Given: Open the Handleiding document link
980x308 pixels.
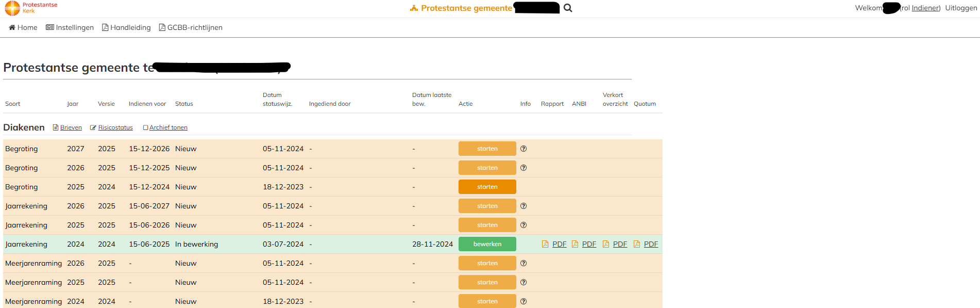Looking at the screenshot, I should click(127, 27).
